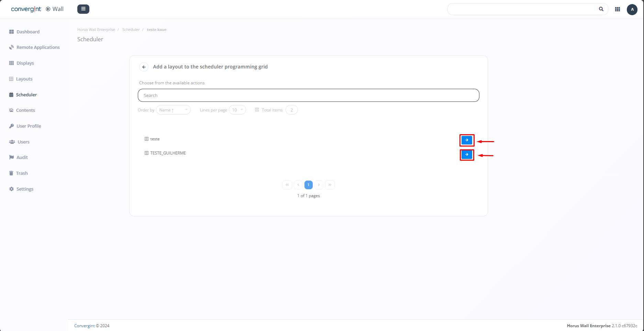
Task: Open the Displays sidebar item
Action: 25,63
